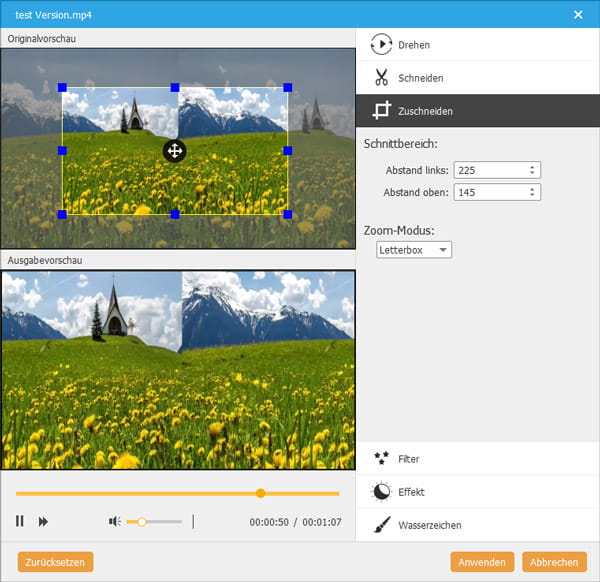Screen dimensions: 600x582
Task: Switch to the Filter section
Action: tap(478, 458)
